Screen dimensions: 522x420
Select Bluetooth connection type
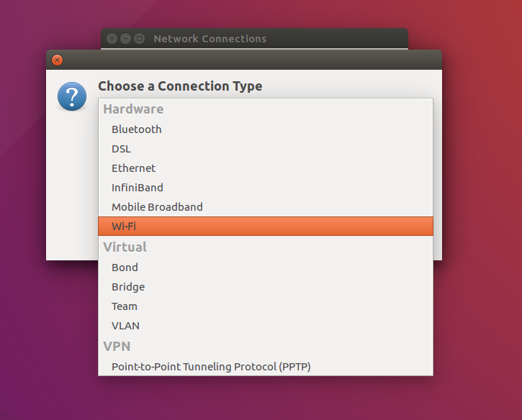point(266,129)
